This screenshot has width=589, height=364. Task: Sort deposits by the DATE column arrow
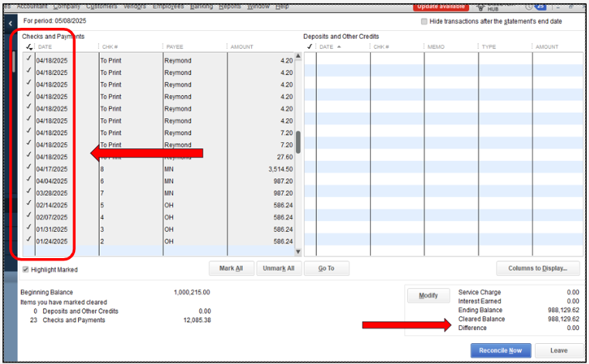(339, 46)
